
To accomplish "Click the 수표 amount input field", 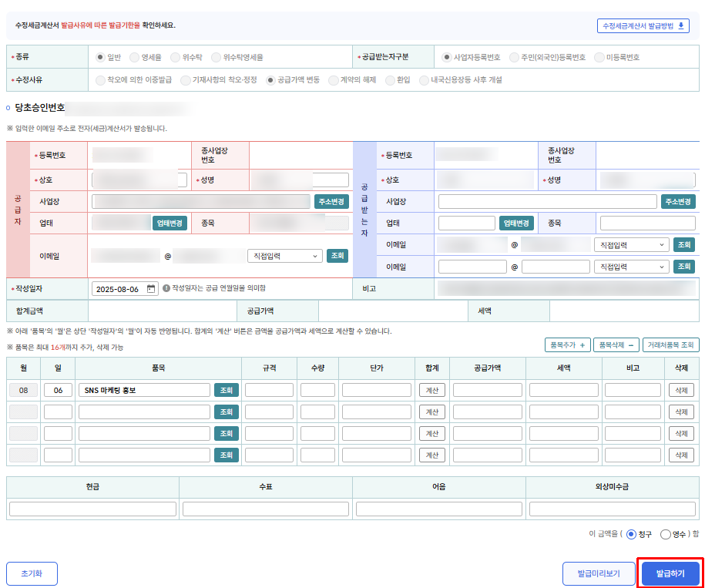I will pyautogui.click(x=266, y=509).
